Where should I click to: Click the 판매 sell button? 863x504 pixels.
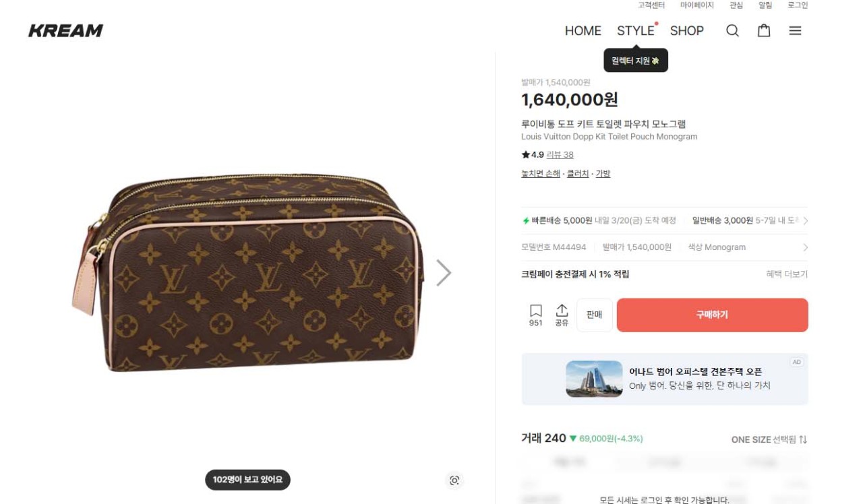pyautogui.click(x=594, y=315)
